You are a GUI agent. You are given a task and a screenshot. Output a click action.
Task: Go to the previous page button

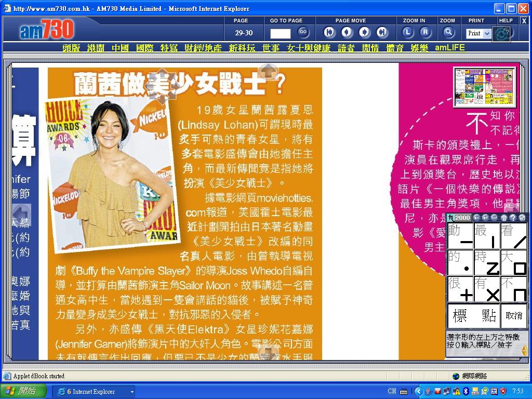point(347,33)
